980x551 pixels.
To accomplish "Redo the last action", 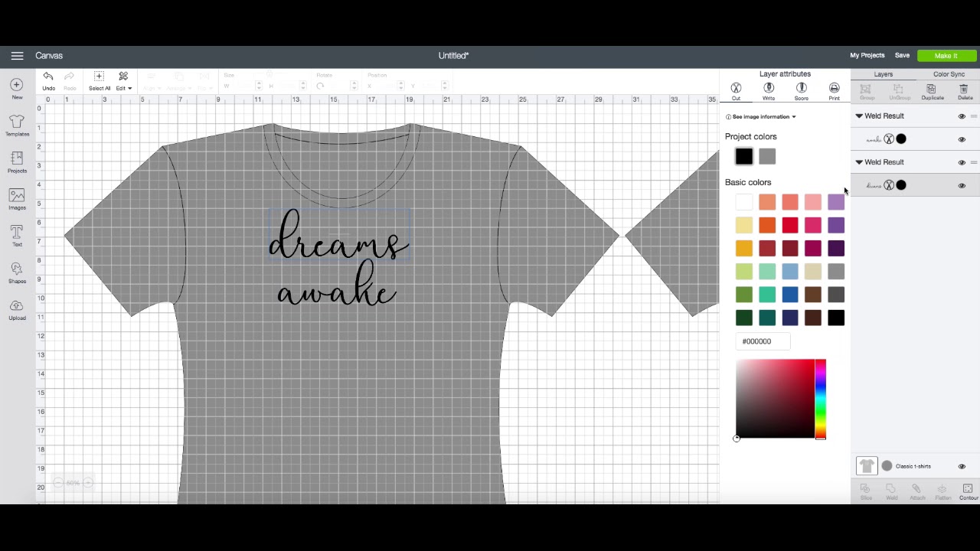I will (x=70, y=80).
